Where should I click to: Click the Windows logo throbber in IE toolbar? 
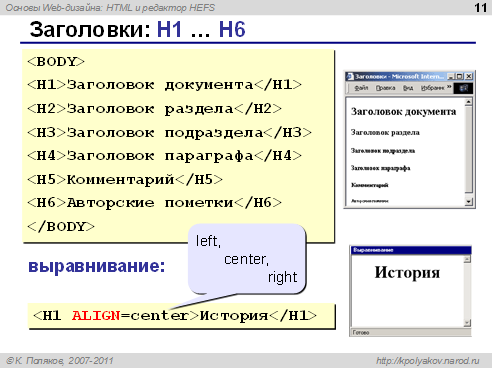464,88
